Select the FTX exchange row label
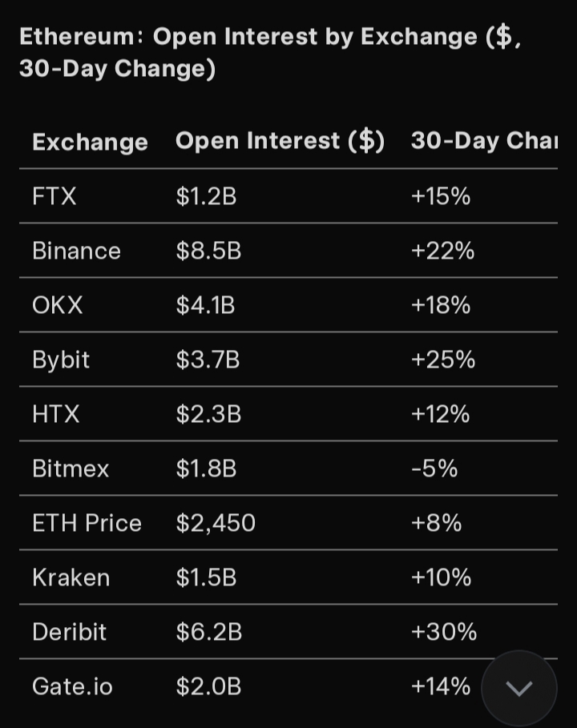 pos(54,196)
